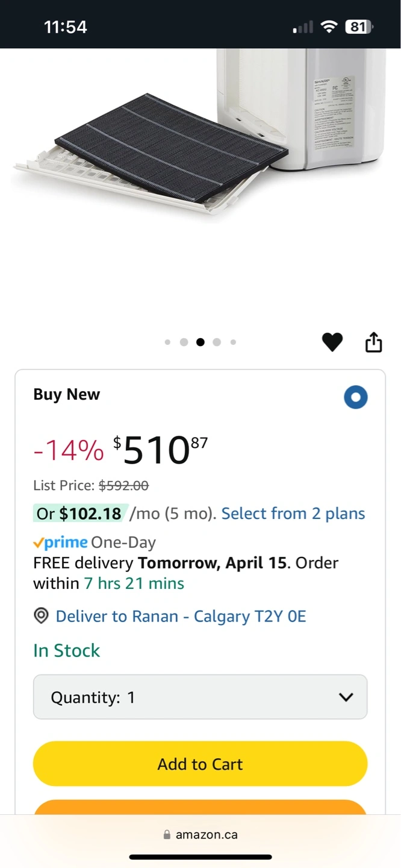
Task: Tap the Prime logo
Action: click(60, 542)
